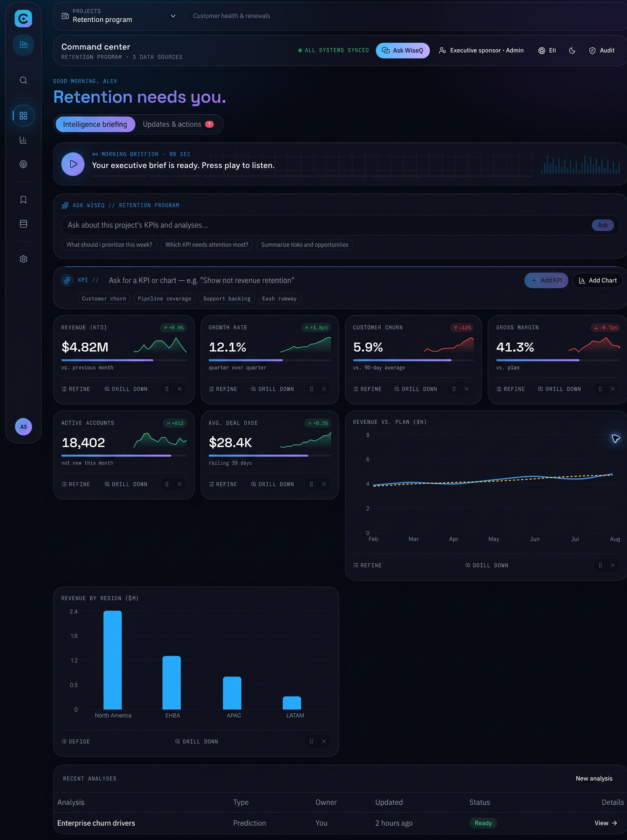Open the target goals sidebar icon
The image size is (627, 840).
23,164
